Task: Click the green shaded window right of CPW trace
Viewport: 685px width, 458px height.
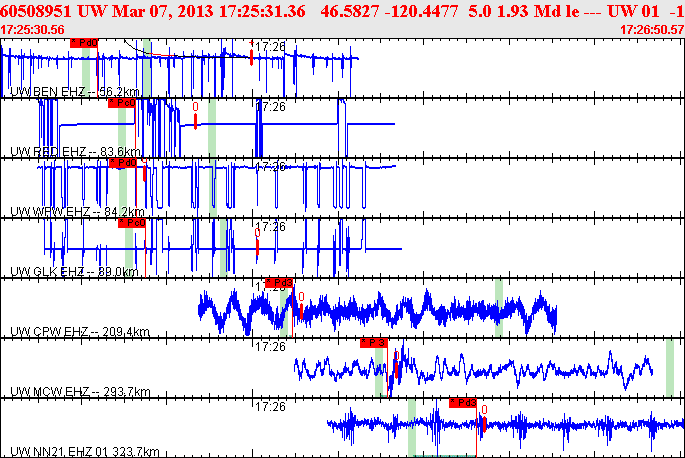Action: [x=498, y=308]
